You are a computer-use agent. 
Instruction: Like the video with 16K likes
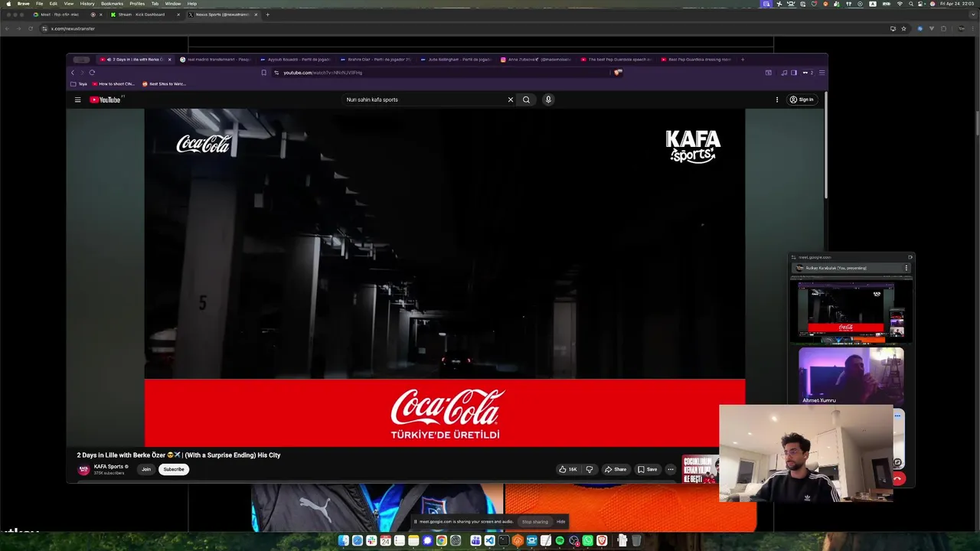click(x=568, y=469)
